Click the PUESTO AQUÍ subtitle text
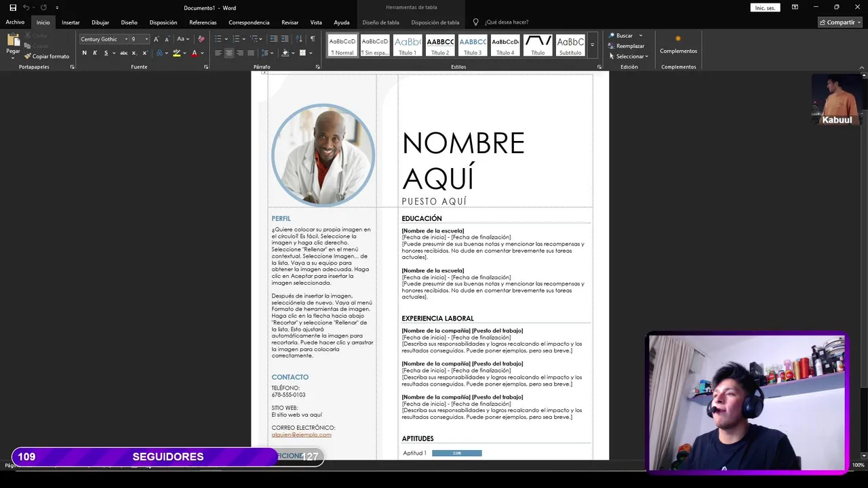Screen dimensions: 868x488 pyautogui.click(x=434, y=201)
